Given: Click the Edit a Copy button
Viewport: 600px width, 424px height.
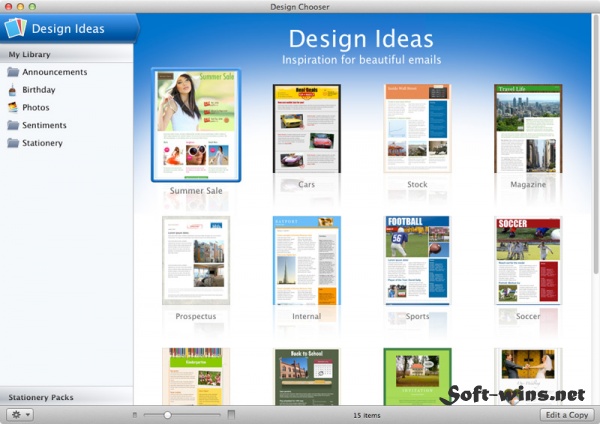Looking at the screenshot, I should pos(567,415).
